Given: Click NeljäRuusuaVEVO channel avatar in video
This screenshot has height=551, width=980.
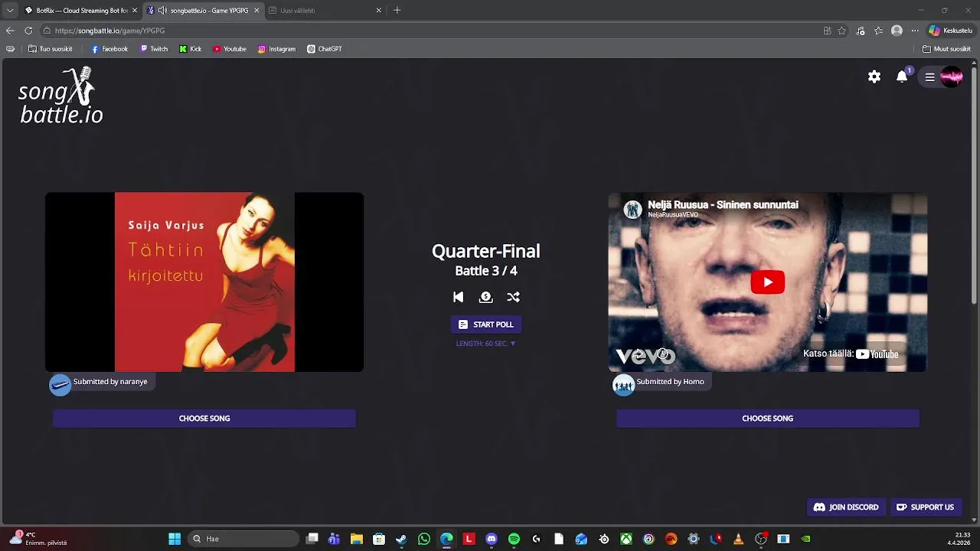Looking at the screenshot, I should pos(632,209).
